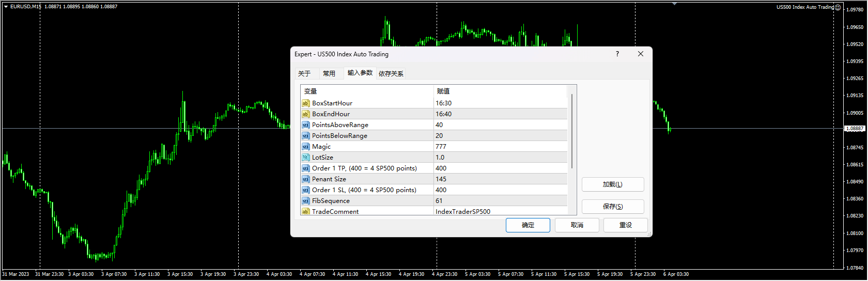
Task: Click the 重设 reset button
Action: (626, 225)
